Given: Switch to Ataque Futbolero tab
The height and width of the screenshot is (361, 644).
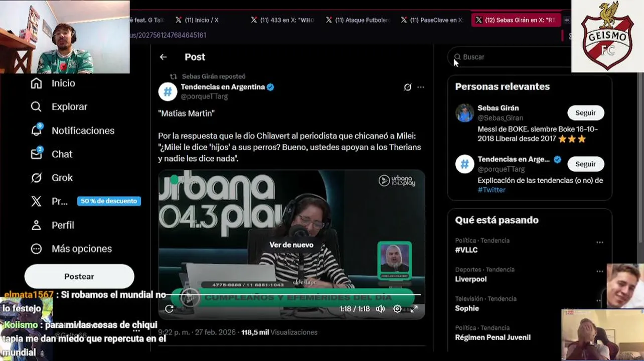Looking at the screenshot, I should click(359, 20).
